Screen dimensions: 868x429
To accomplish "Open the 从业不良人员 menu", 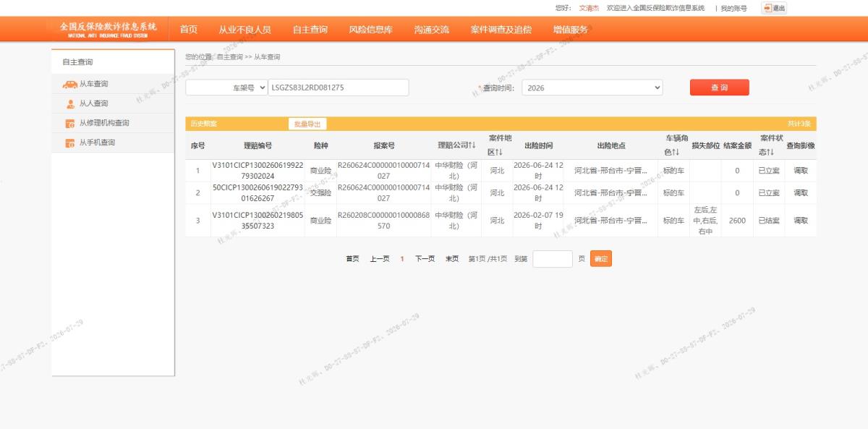I will tap(245, 30).
